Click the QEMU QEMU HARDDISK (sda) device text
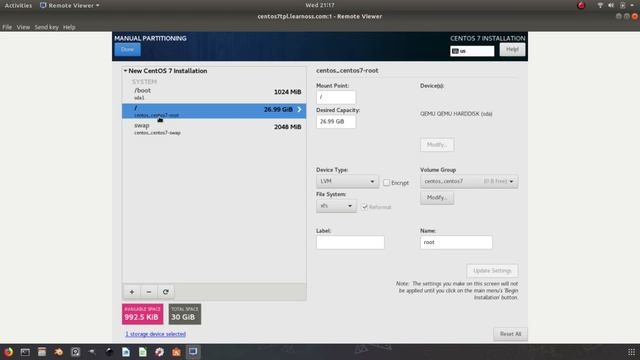This screenshot has width=640, height=360. (x=456, y=114)
